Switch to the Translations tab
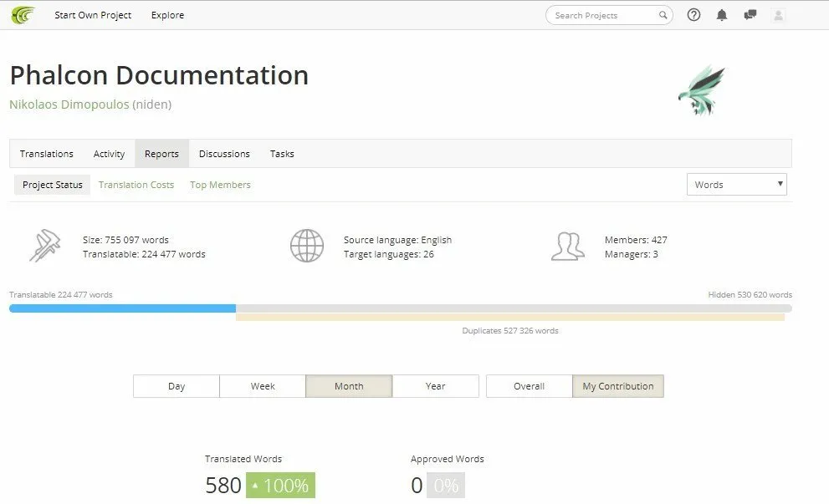The height and width of the screenshot is (504, 829). click(x=47, y=154)
